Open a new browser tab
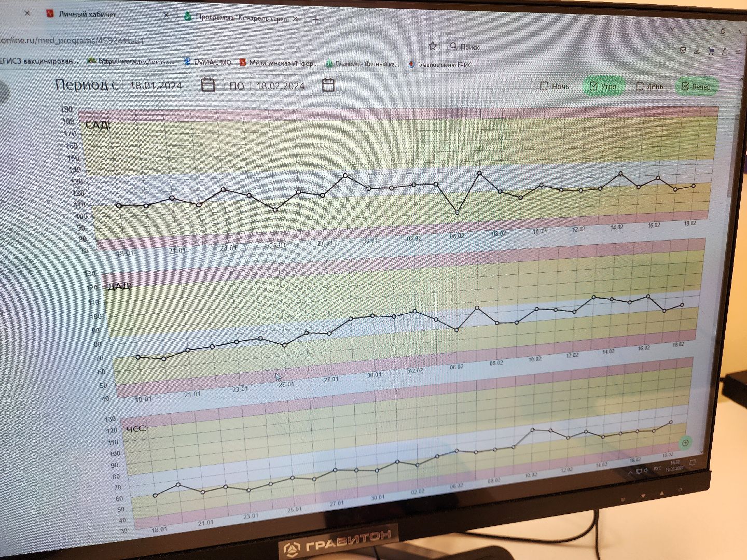747x560 pixels. pyautogui.click(x=316, y=20)
